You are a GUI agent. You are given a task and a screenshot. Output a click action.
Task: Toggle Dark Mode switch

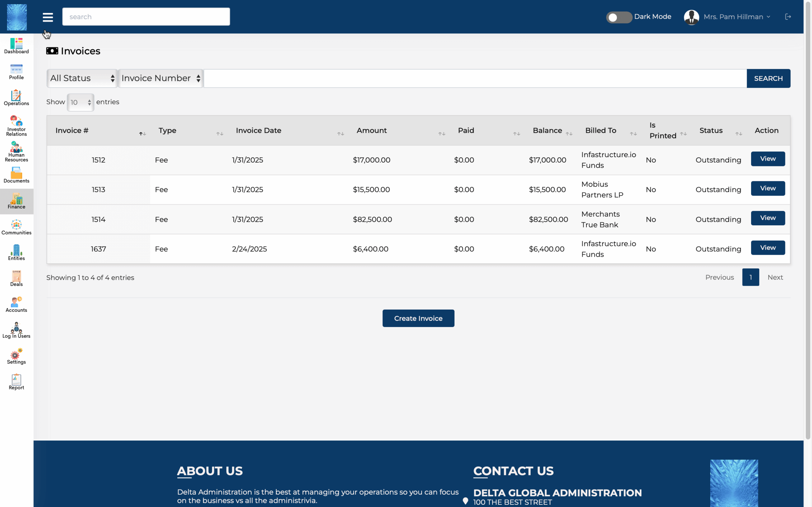click(619, 17)
